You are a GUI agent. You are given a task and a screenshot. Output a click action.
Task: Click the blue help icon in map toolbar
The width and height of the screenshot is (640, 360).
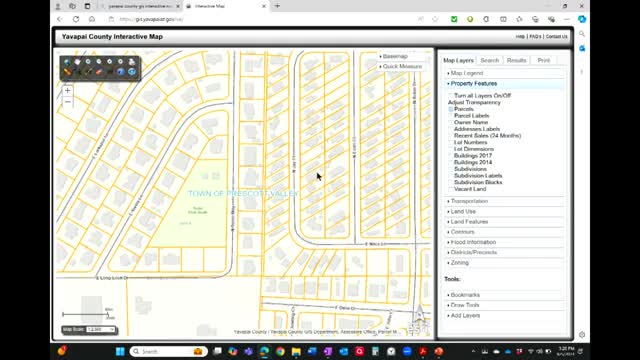[121, 72]
